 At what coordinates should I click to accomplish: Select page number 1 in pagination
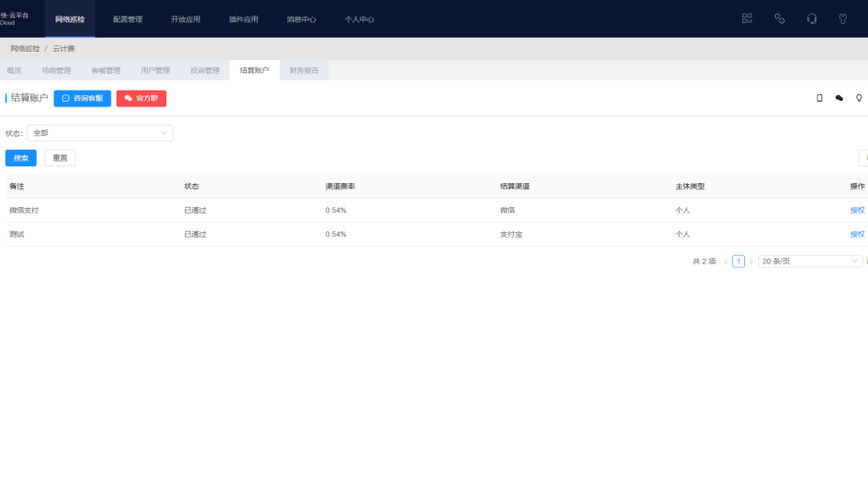coord(739,262)
